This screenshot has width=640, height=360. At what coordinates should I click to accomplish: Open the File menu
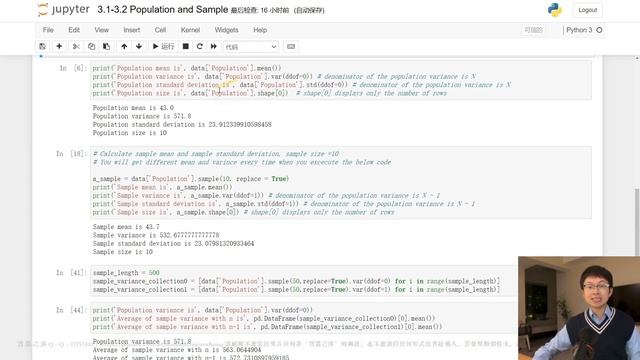pyautogui.click(x=48, y=30)
